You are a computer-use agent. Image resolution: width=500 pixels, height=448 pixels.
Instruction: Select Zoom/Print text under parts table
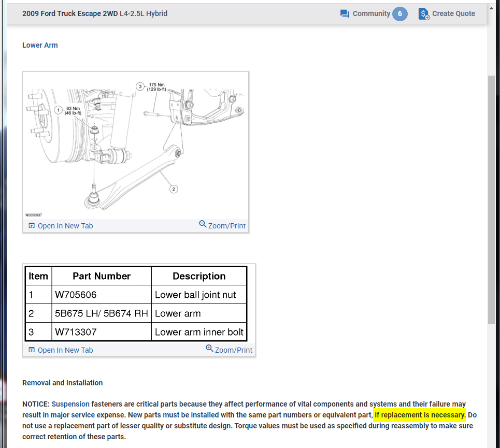point(233,350)
